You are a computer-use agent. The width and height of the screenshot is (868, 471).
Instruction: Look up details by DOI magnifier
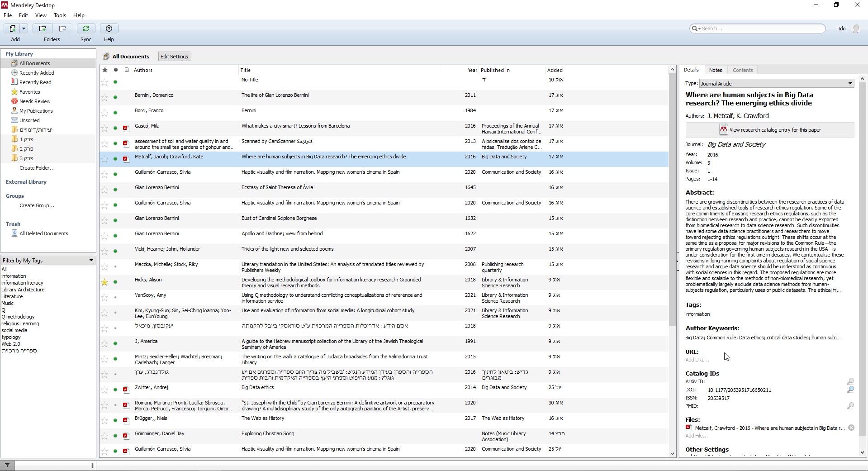(850, 390)
